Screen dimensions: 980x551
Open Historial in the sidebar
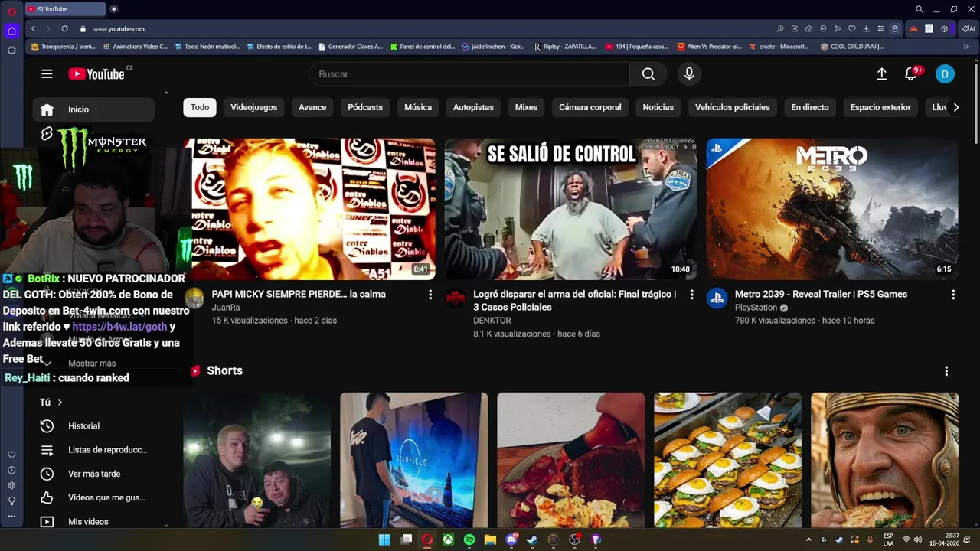pyautogui.click(x=93, y=426)
